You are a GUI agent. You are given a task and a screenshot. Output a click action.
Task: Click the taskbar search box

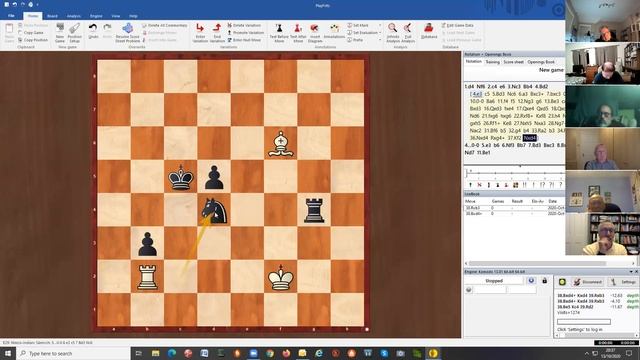[x=73, y=353]
